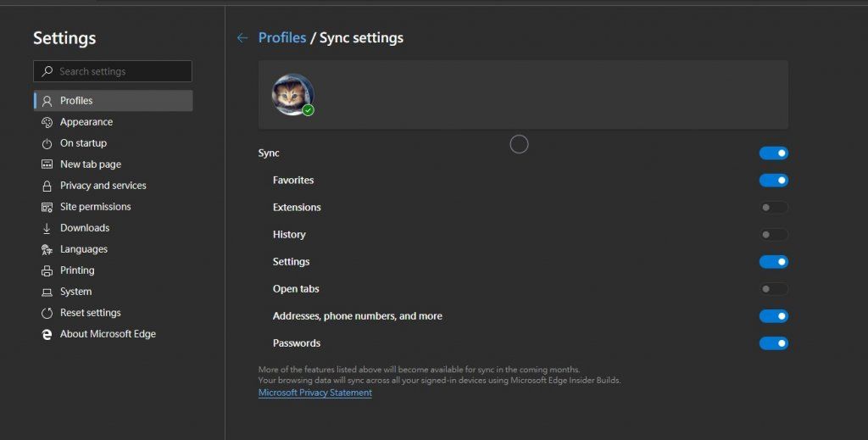Screen dimensions: 868x440
Task: Switch off Settings sync toggle
Action: coord(773,261)
